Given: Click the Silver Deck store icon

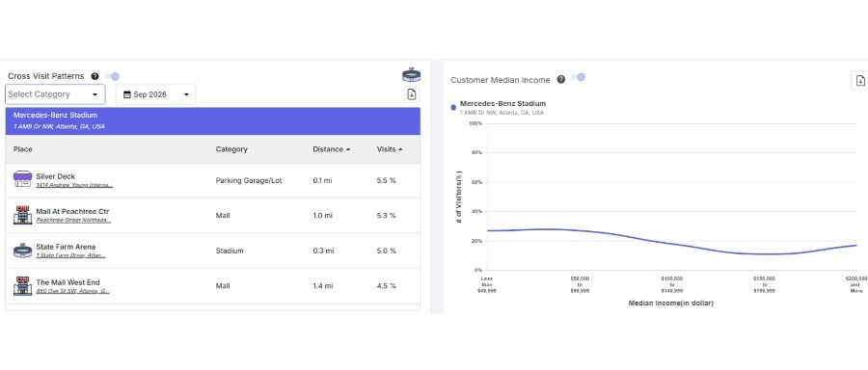Looking at the screenshot, I should pos(23,180).
